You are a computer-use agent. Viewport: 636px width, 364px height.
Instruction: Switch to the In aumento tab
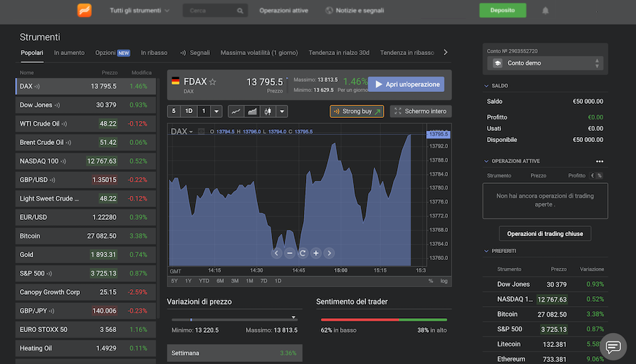(69, 53)
